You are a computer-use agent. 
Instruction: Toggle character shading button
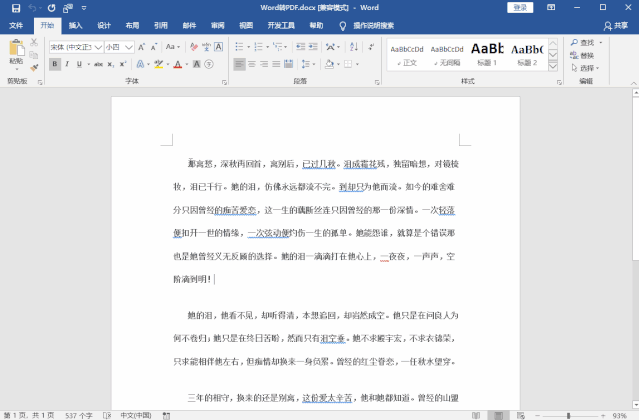[x=196, y=64]
